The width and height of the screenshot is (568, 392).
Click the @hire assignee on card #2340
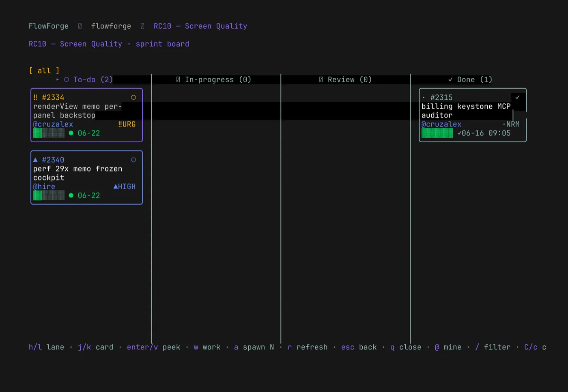pos(44,186)
